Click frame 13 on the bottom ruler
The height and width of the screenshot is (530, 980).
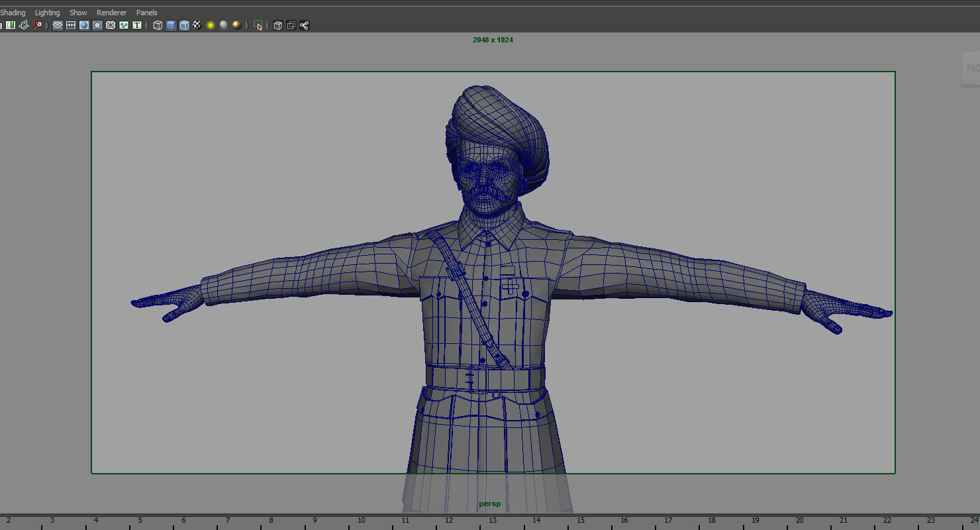pyautogui.click(x=492, y=520)
